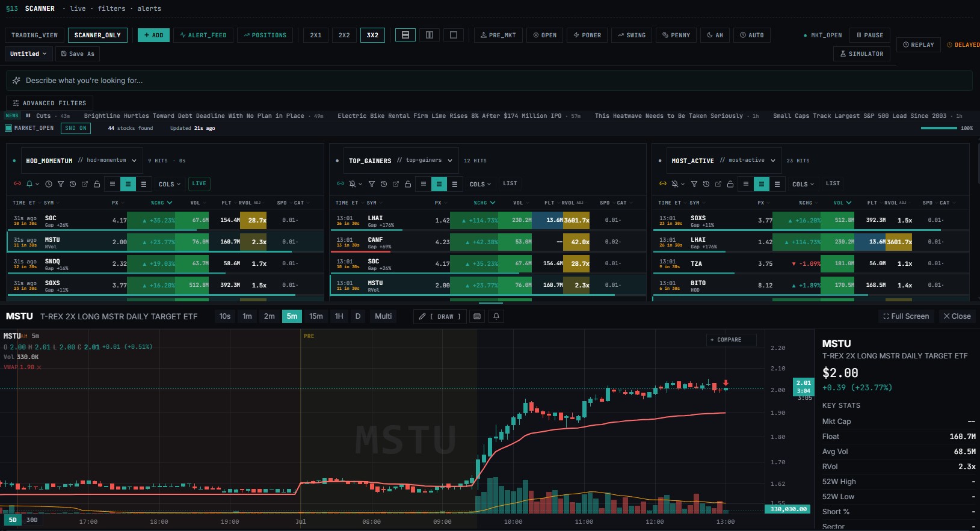Click the clock icon in HOD_MOMENTUM panel
The width and height of the screenshot is (980, 531).
point(49,184)
